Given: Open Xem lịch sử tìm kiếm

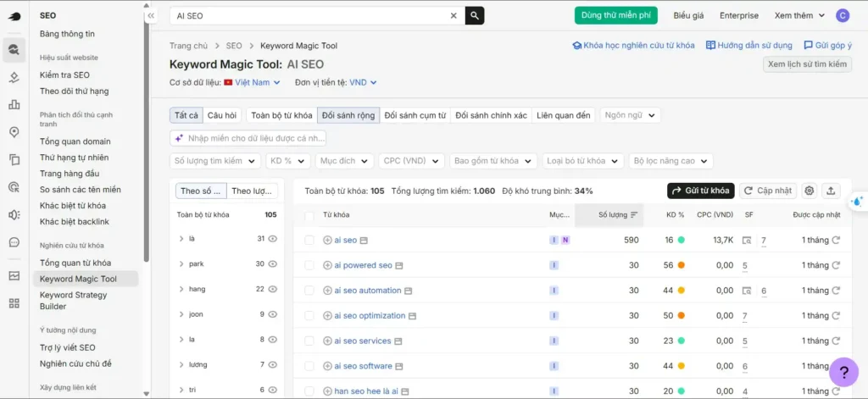Looking at the screenshot, I should coord(807,64).
